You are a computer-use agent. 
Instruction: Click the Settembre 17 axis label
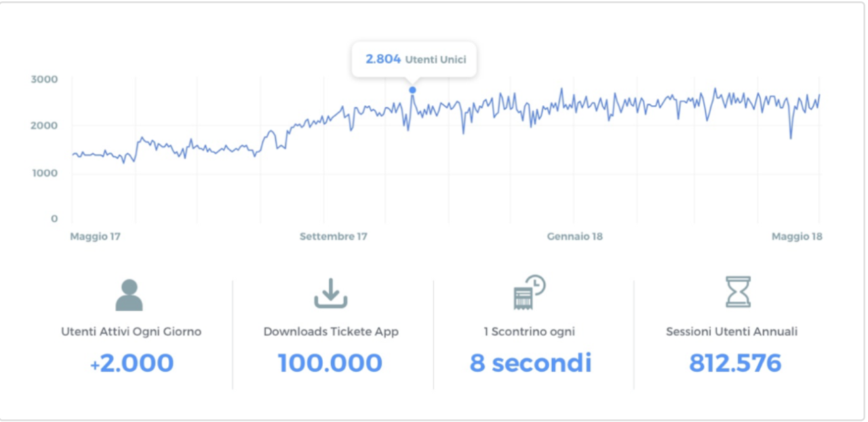click(334, 237)
